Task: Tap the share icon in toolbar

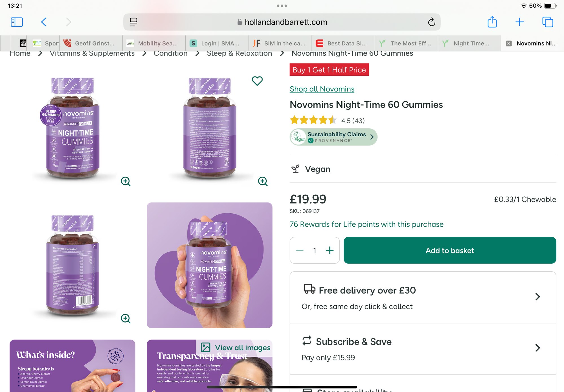Action: point(492,22)
